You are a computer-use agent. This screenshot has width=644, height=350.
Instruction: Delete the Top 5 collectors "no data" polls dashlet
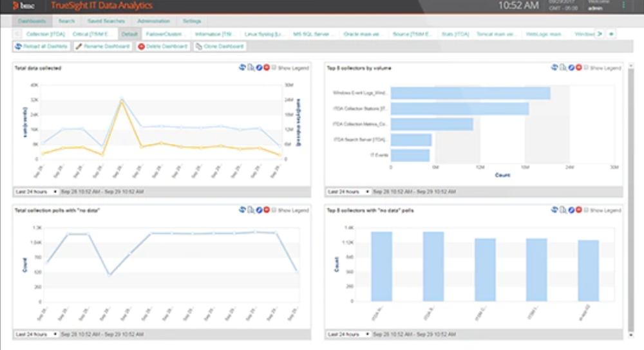pyautogui.click(x=579, y=210)
